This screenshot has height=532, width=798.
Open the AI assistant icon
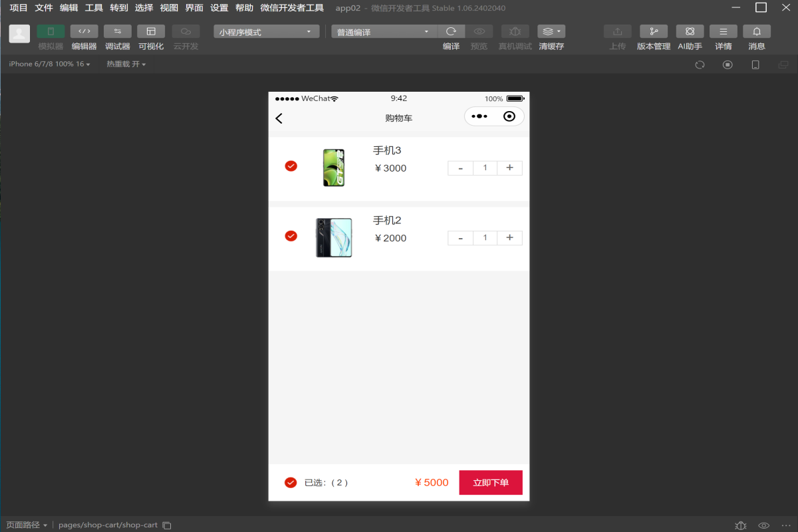coord(690,32)
